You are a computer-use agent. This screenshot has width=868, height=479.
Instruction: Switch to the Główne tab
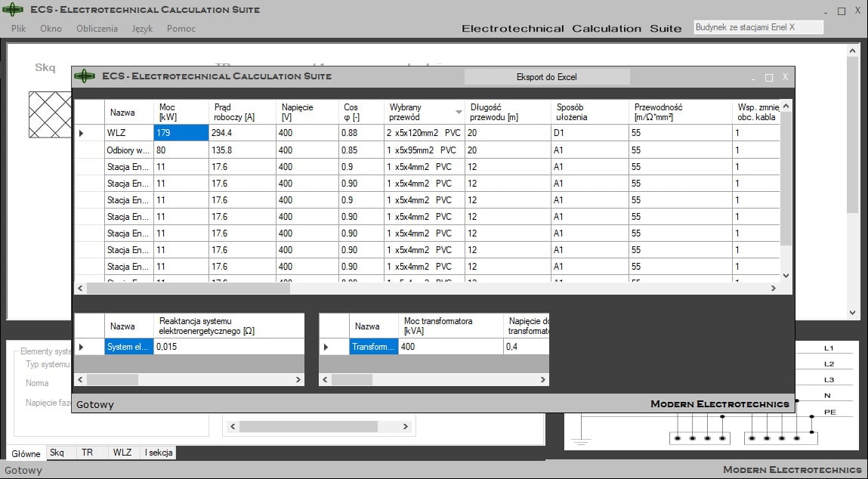(26, 453)
